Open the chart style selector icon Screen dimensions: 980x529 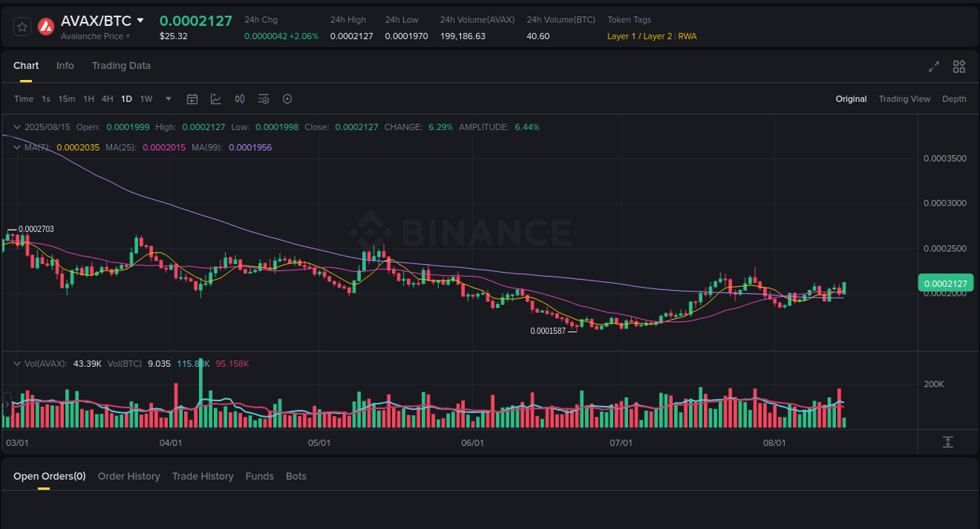point(216,99)
